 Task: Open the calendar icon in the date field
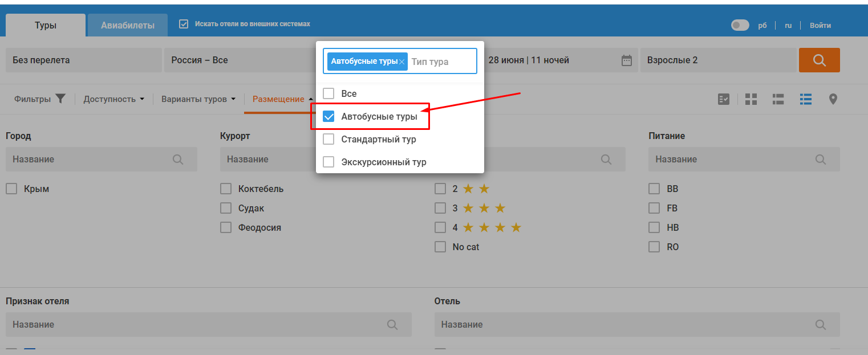click(626, 60)
